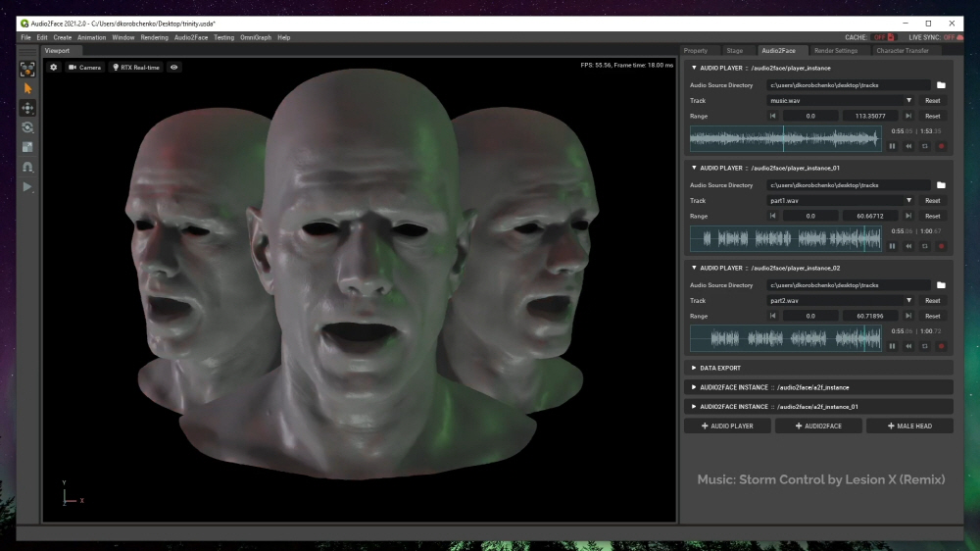Toggle viewport visibility eye icon
The image size is (980, 551).
click(x=174, y=68)
